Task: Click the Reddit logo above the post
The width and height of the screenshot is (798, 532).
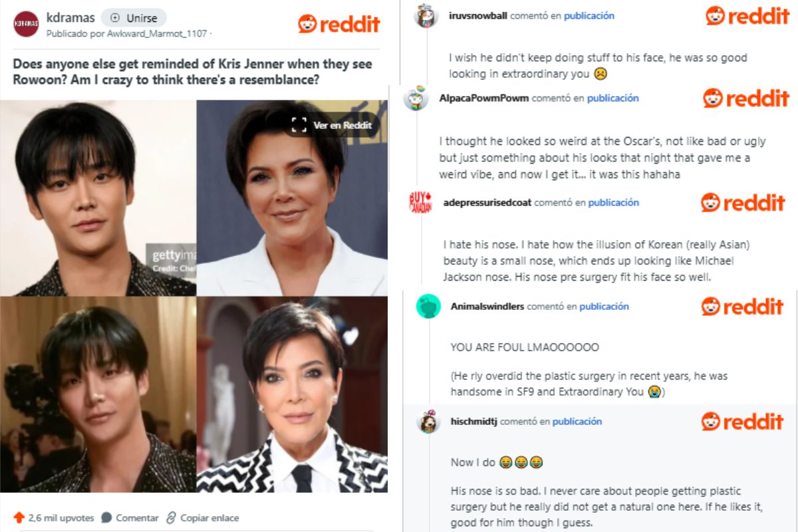Action: tap(339, 24)
